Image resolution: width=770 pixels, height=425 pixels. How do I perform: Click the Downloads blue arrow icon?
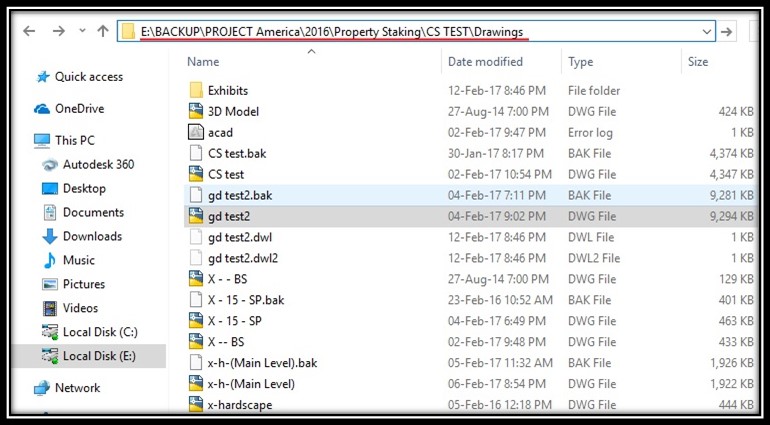[50, 236]
